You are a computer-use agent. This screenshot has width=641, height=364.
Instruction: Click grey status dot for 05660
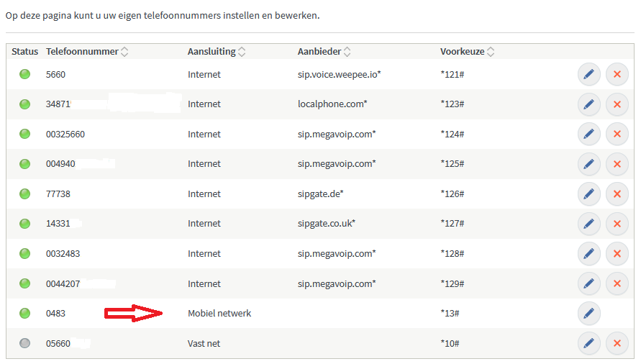coord(24,344)
